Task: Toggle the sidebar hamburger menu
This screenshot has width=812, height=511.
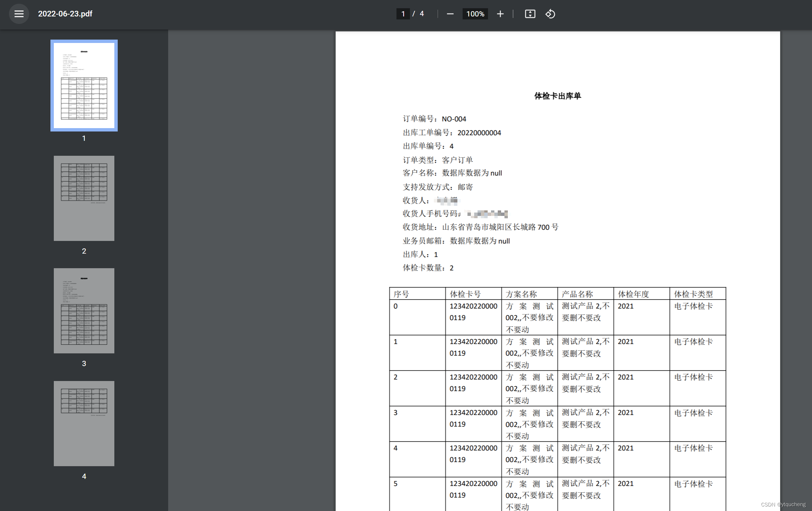Action: click(x=19, y=14)
